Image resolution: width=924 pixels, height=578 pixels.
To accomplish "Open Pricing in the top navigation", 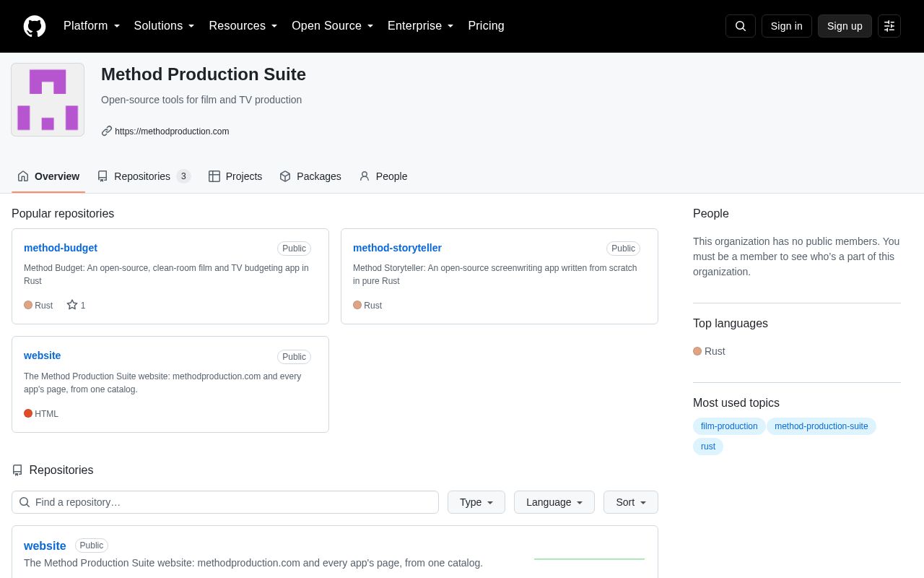I will [x=486, y=26].
